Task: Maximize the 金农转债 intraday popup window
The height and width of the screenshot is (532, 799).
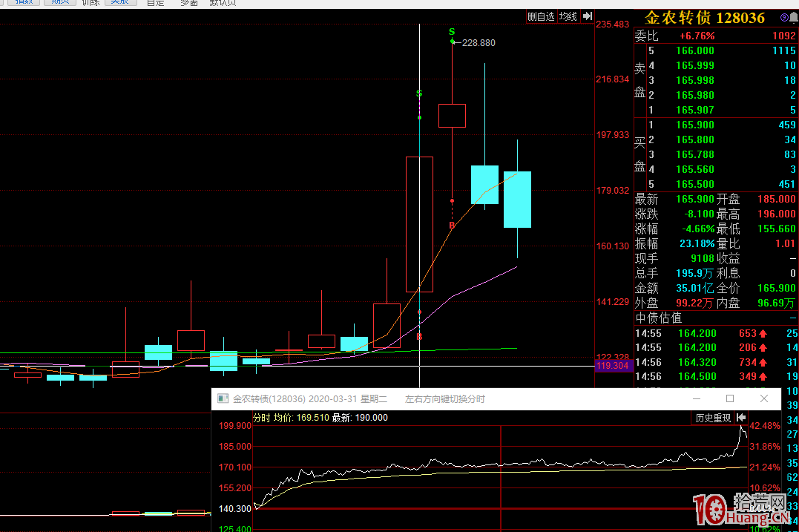Action: [x=730, y=398]
